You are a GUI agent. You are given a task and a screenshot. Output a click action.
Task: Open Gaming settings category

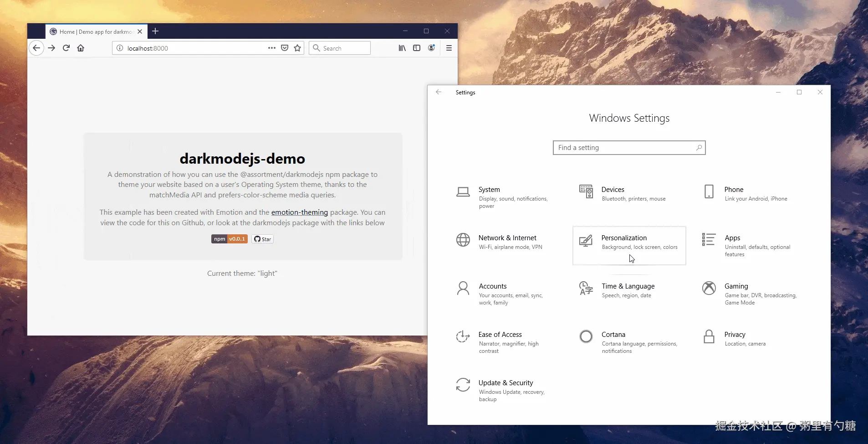pyautogui.click(x=752, y=294)
